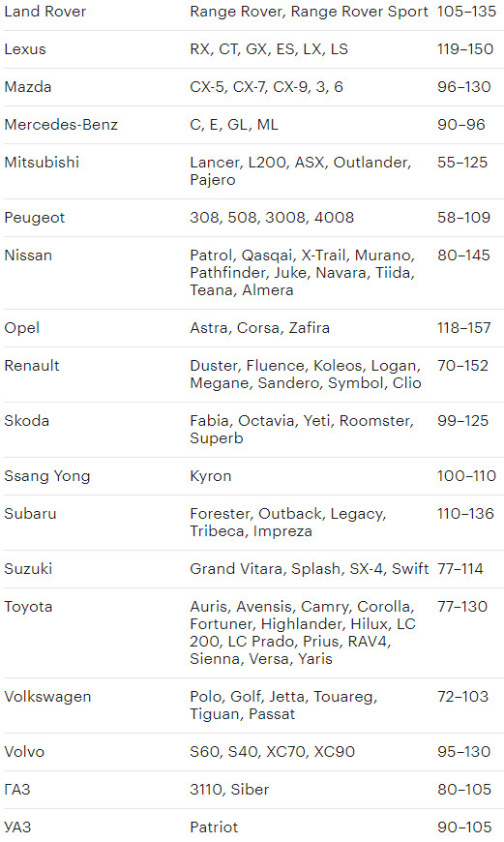Screen dimensions: 504x842
Task: Select the Lexus row brand name
Action: pyautogui.click(x=25, y=49)
